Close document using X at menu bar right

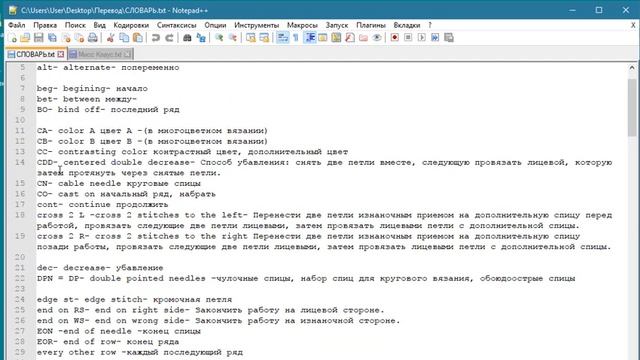(633, 25)
